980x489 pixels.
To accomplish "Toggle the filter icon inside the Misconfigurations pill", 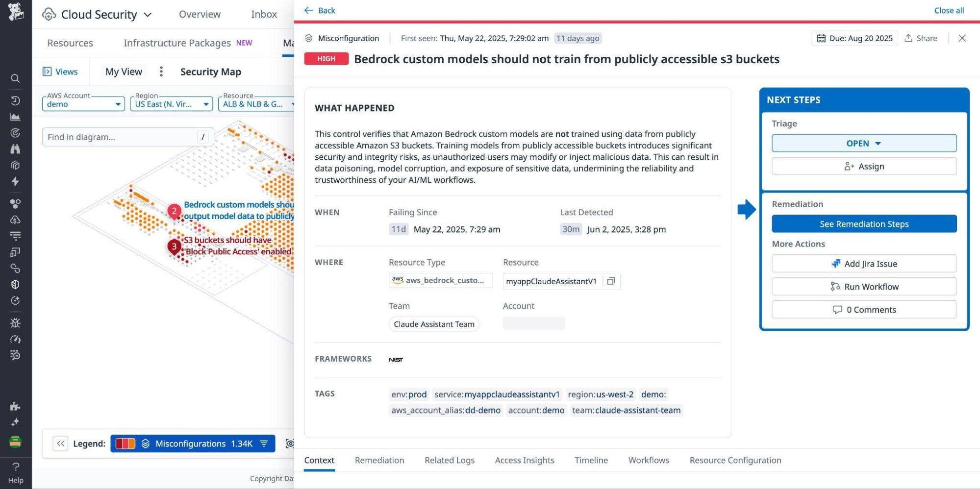I will pyautogui.click(x=264, y=443).
